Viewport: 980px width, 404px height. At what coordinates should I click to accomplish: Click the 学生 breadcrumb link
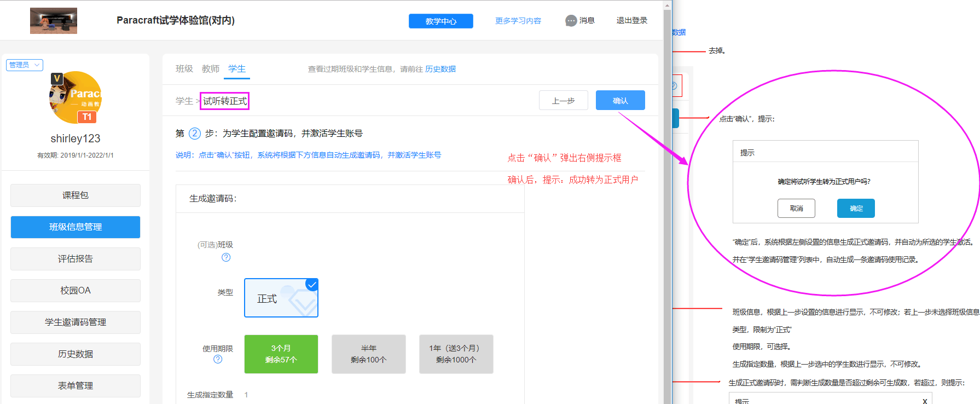pos(184,101)
